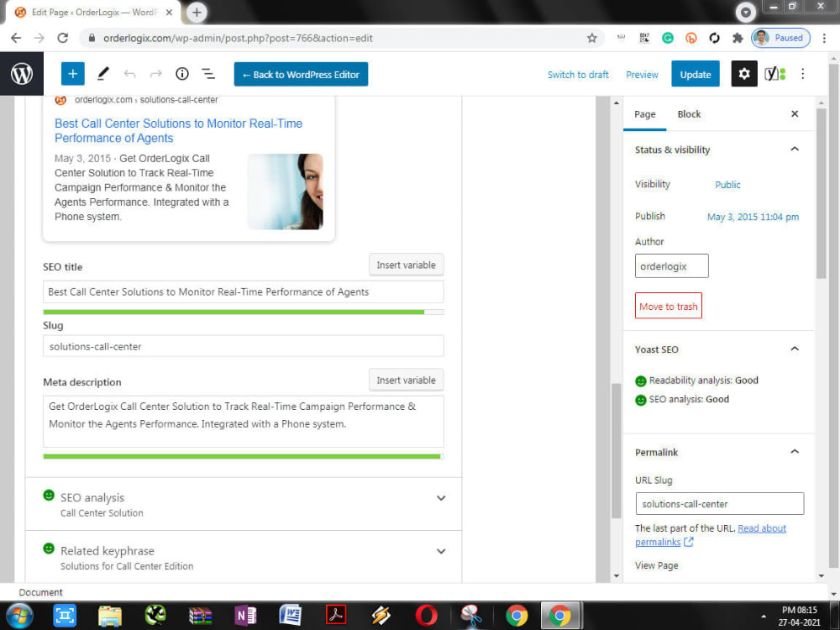Add a new block with plus button
Image resolution: width=840 pixels, height=630 pixels.
point(73,74)
